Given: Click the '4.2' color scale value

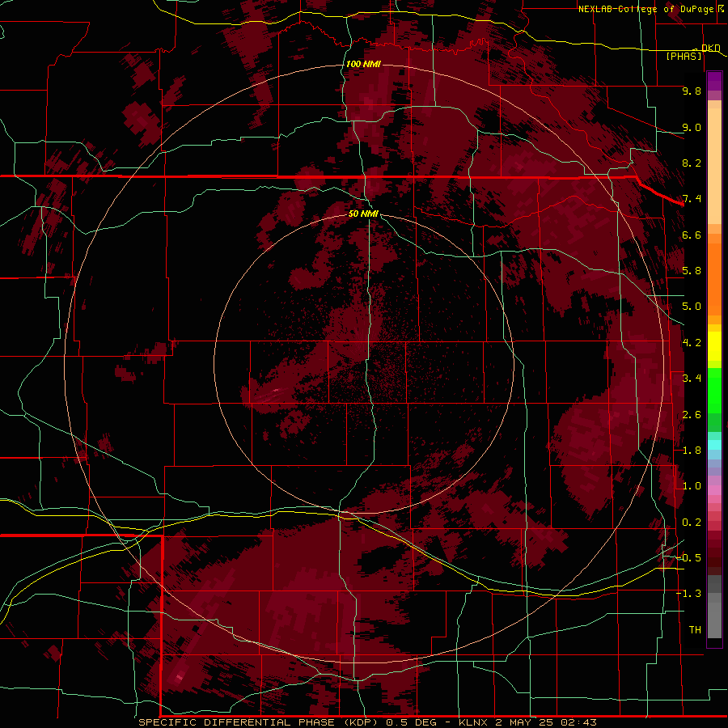Looking at the screenshot, I should point(692,343).
